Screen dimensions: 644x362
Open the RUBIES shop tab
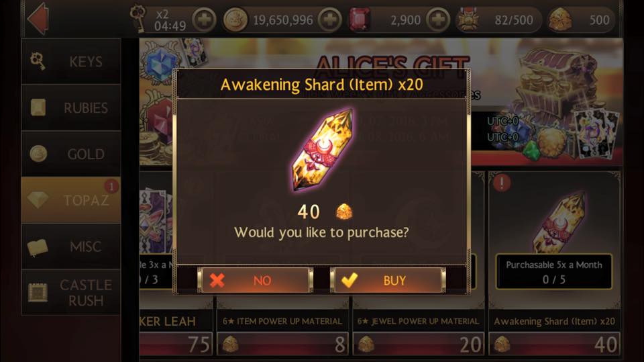[x=71, y=107]
